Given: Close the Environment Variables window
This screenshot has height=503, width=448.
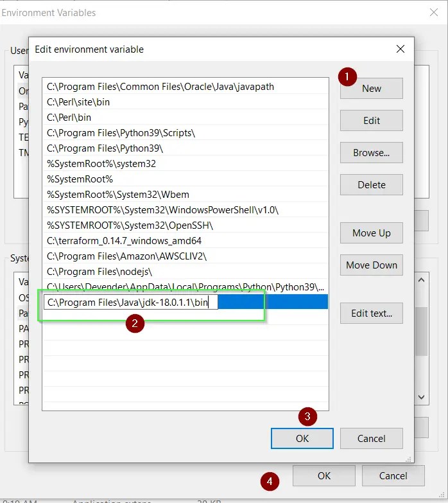Looking at the screenshot, I should [x=434, y=12].
